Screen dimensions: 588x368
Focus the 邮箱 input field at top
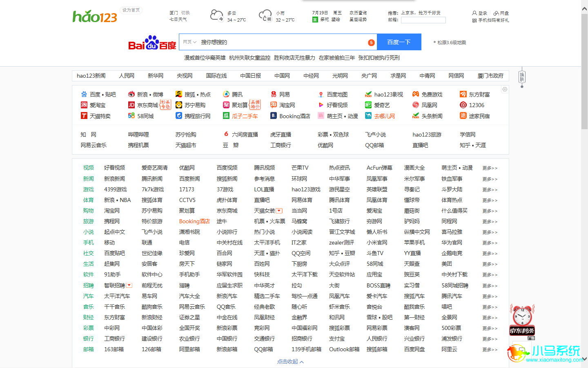[423, 20]
